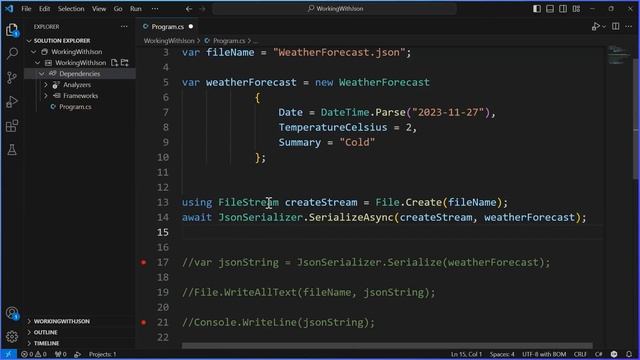Open the Source Control view
This screenshot has height=360, width=640.
coord(12,78)
